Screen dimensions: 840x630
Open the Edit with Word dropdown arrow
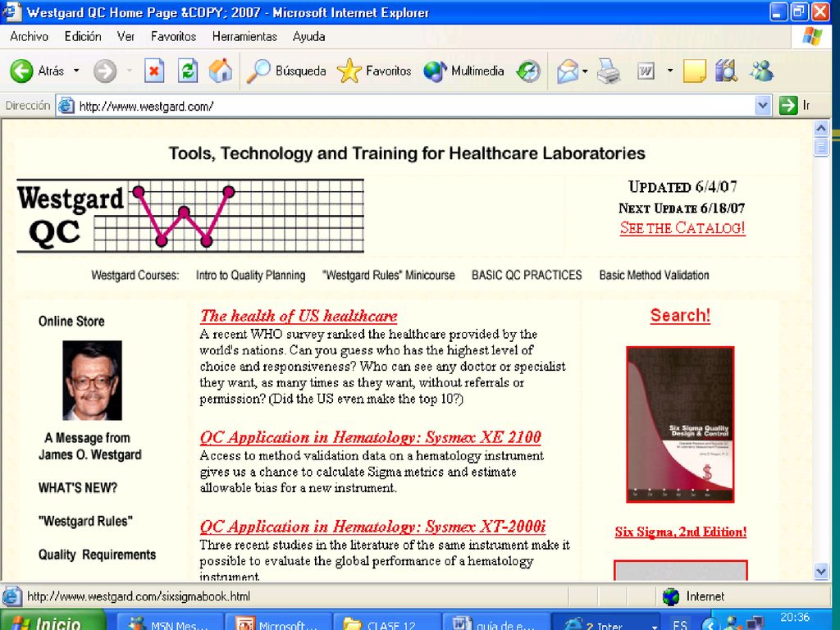point(669,71)
